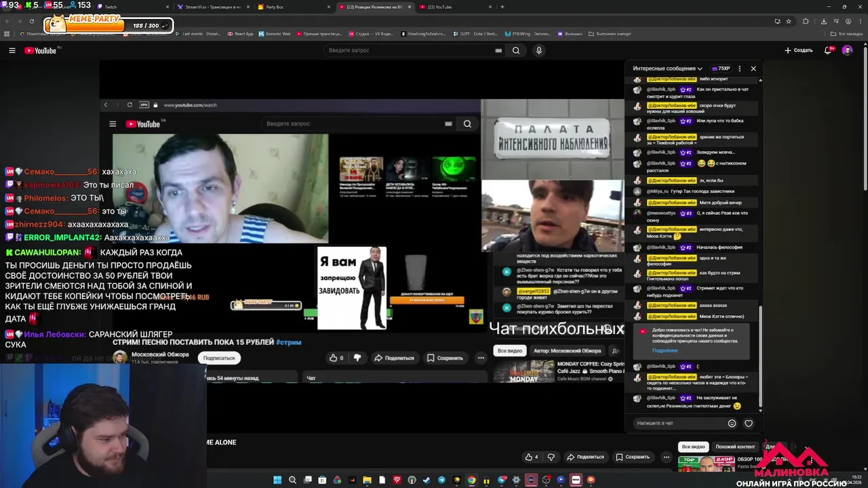
Task: Open chat three-dot options menu
Action: coord(740,68)
